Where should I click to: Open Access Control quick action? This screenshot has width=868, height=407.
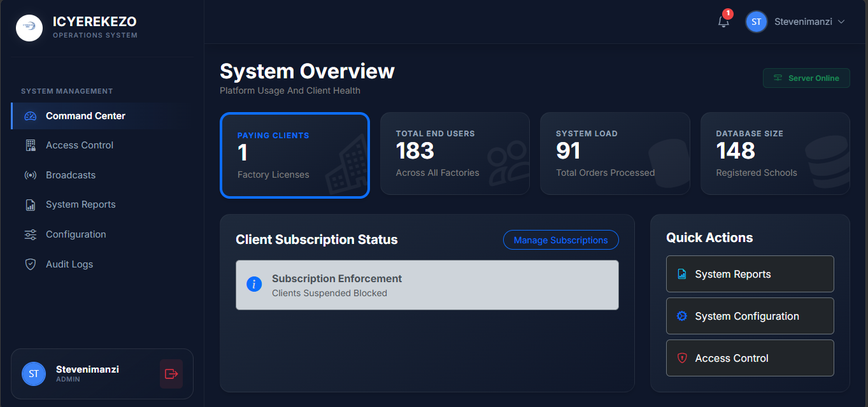[x=750, y=358]
